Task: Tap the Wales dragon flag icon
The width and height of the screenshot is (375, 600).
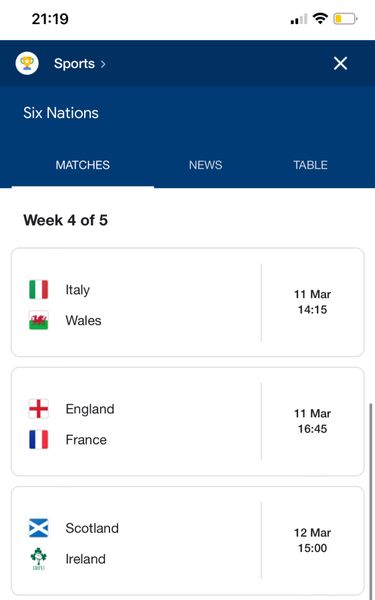Action: 39,320
